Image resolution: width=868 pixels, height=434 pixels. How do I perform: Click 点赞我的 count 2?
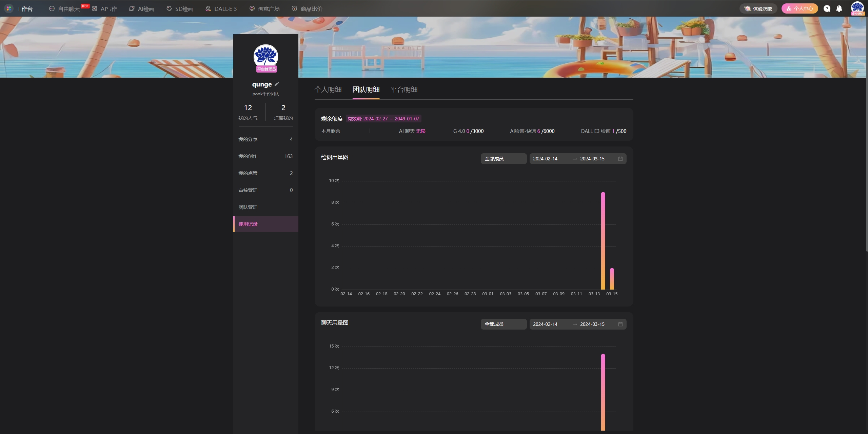283,108
